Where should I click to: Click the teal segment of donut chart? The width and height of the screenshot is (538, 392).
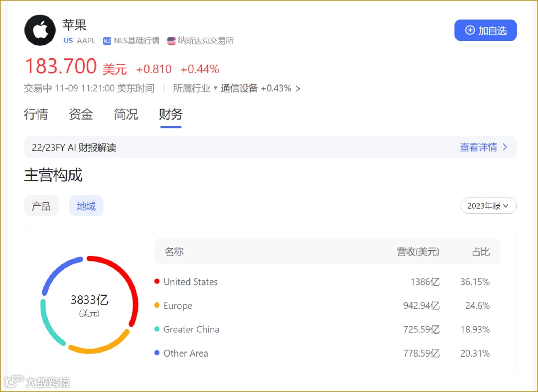48,326
